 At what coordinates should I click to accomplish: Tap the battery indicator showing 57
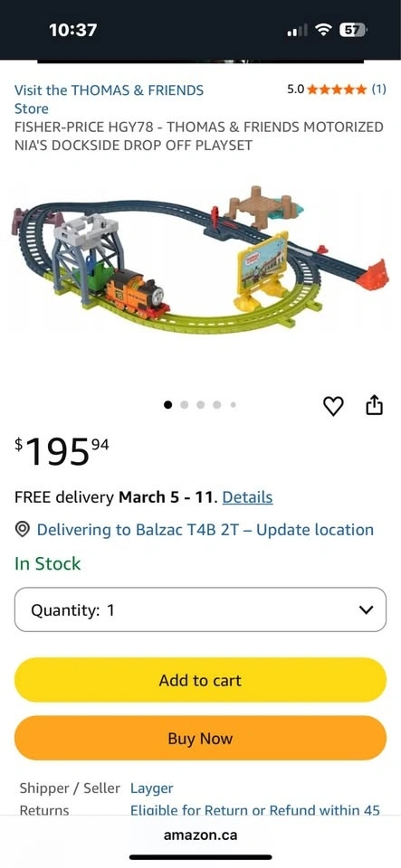(x=352, y=31)
